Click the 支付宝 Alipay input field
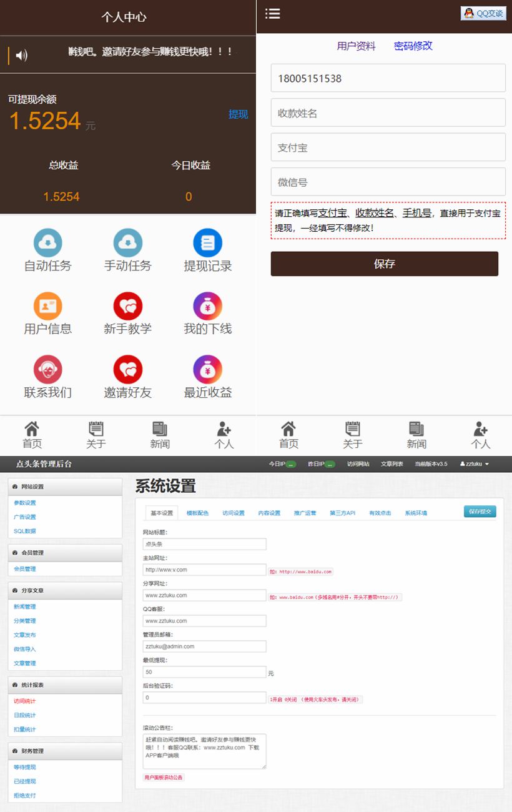Image resolution: width=512 pixels, height=812 pixels. click(x=388, y=147)
